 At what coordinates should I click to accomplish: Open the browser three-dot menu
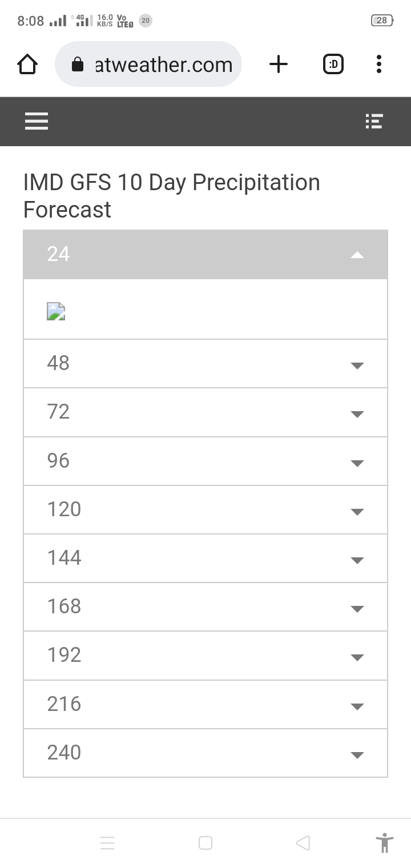(379, 65)
